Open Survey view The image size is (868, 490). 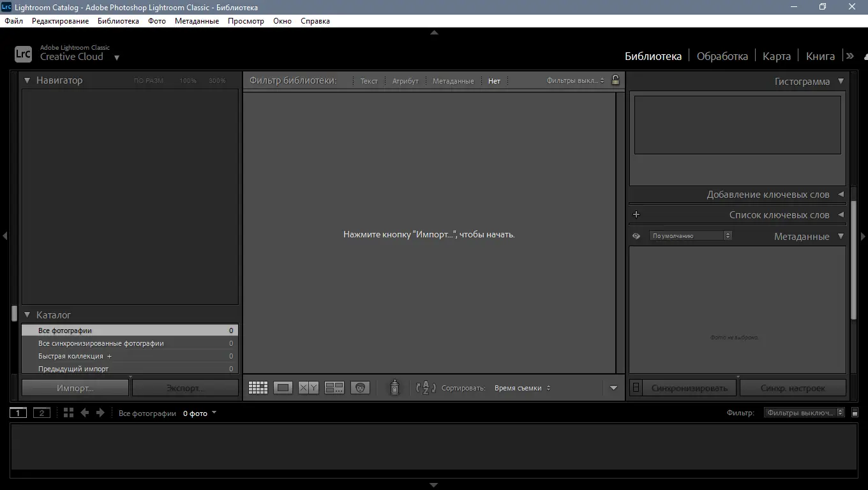[x=334, y=388]
